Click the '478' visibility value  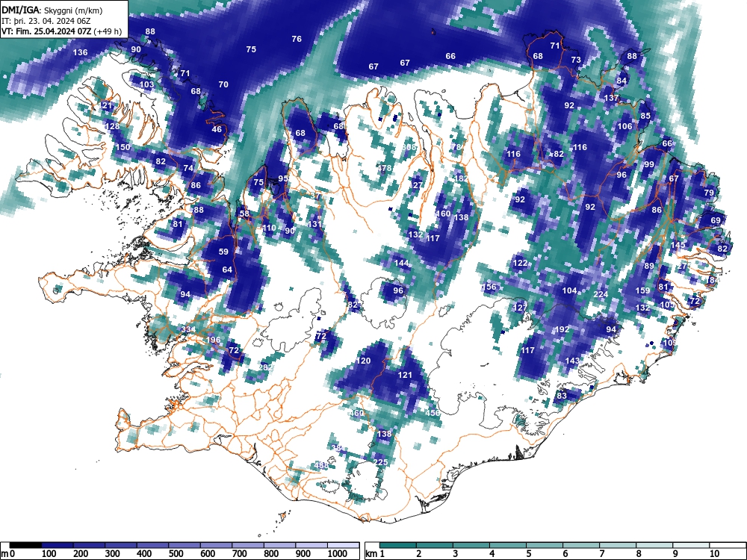tap(384, 168)
